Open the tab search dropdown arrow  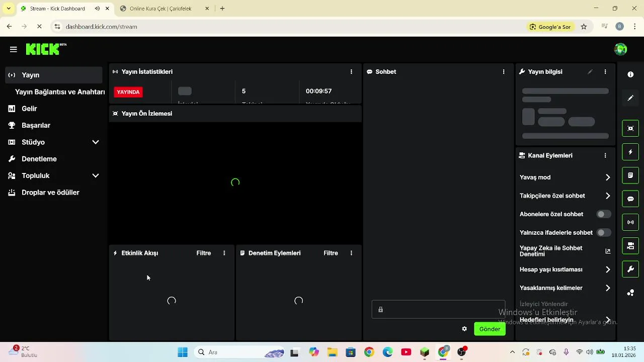(9, 9)
